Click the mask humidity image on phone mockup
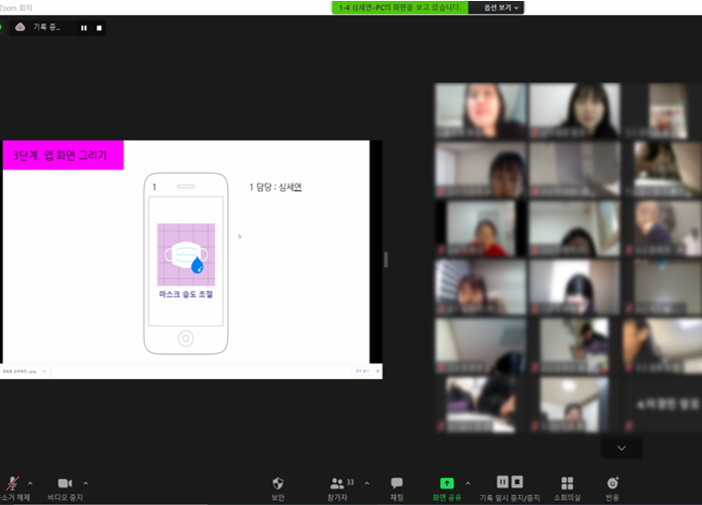The image size is (702, 505). (x=186, y=254)
